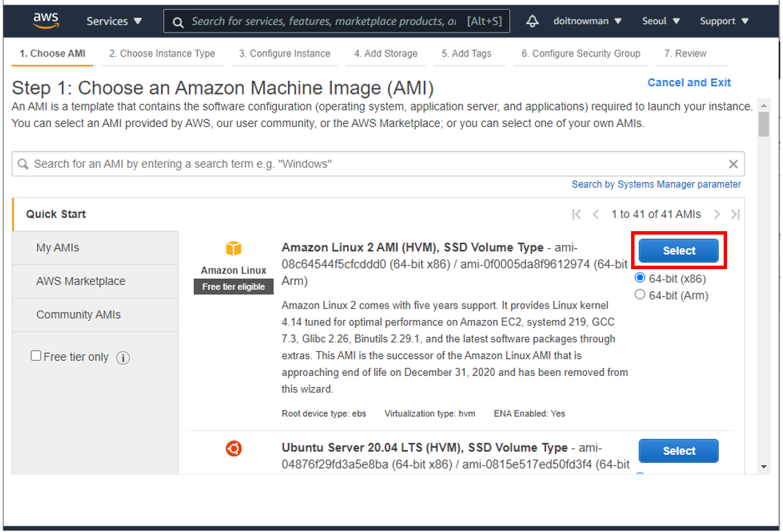Click the Amazon Linux box icon
783x532 pixels.
point(233,248)
